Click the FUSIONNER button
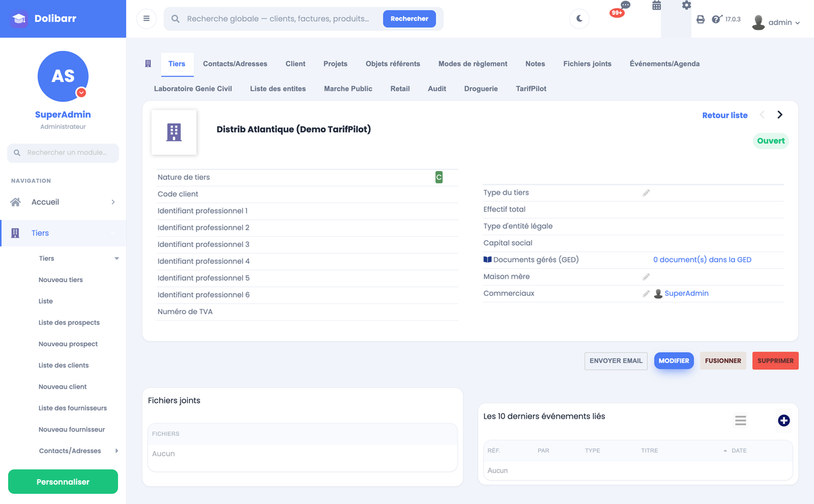 coord(723,361)
